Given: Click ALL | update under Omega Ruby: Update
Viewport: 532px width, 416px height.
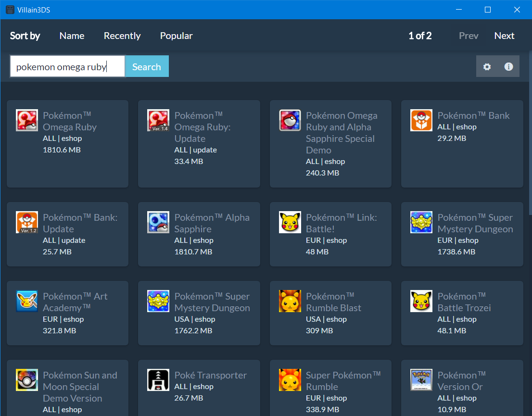Looking at the screenshot, I should coord(195,150).
